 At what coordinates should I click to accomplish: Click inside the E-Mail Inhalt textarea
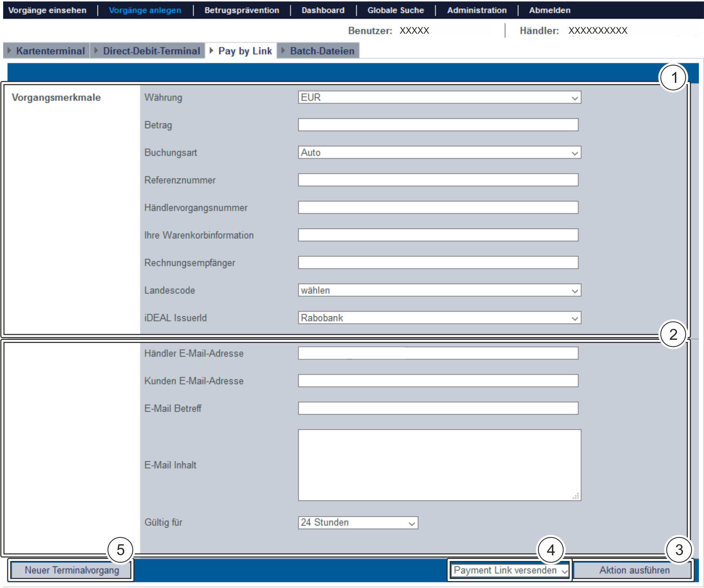439,465
